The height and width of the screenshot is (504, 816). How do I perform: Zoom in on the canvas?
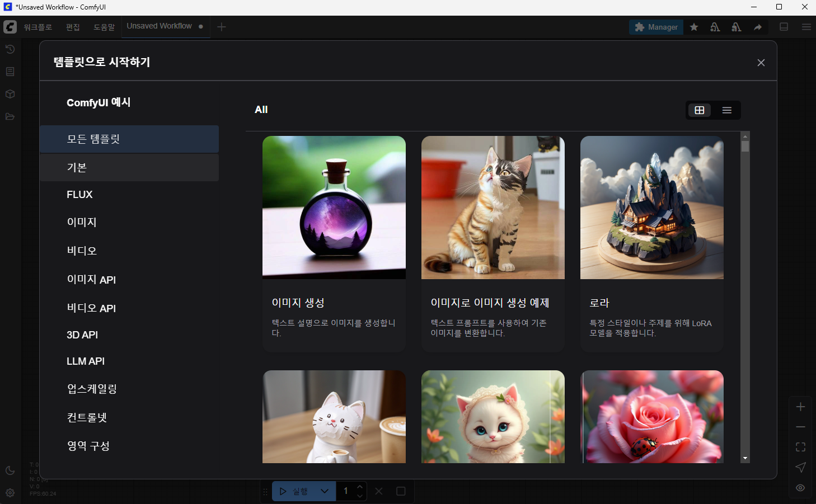[801, 407]
